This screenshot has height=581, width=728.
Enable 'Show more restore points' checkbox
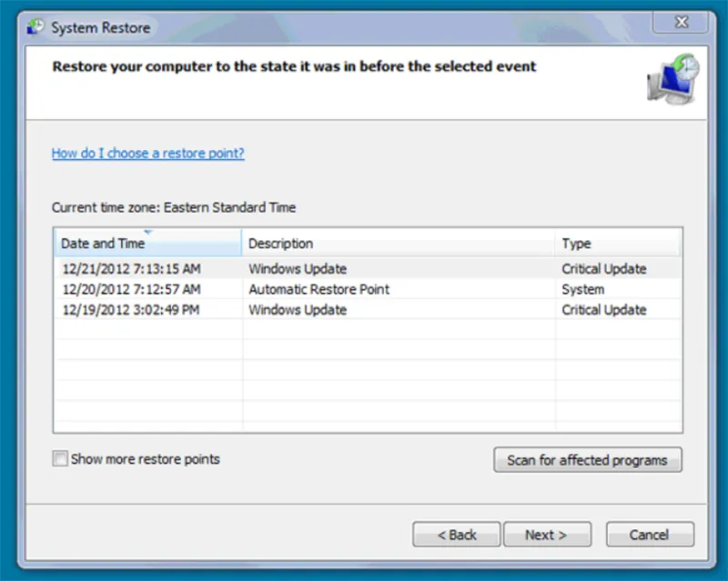point(60,458)
